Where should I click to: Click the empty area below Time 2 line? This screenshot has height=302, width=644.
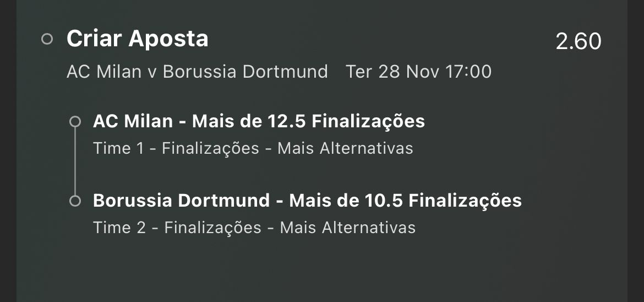[x=321, y=267]
